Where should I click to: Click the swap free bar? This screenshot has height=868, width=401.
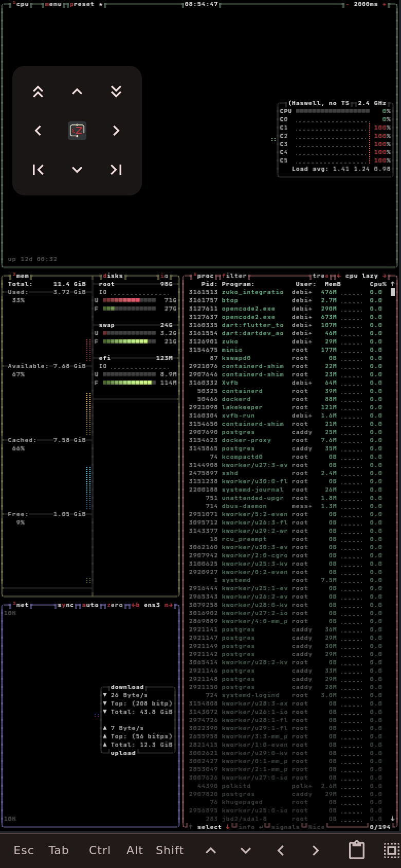129,341
